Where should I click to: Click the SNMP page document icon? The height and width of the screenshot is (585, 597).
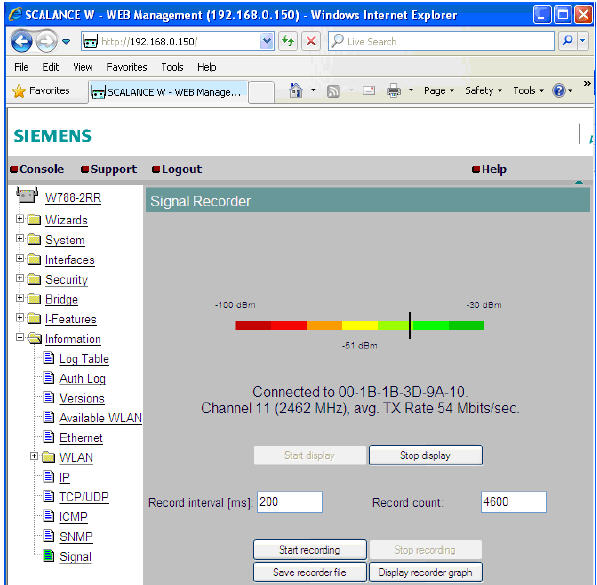(48, 535)
